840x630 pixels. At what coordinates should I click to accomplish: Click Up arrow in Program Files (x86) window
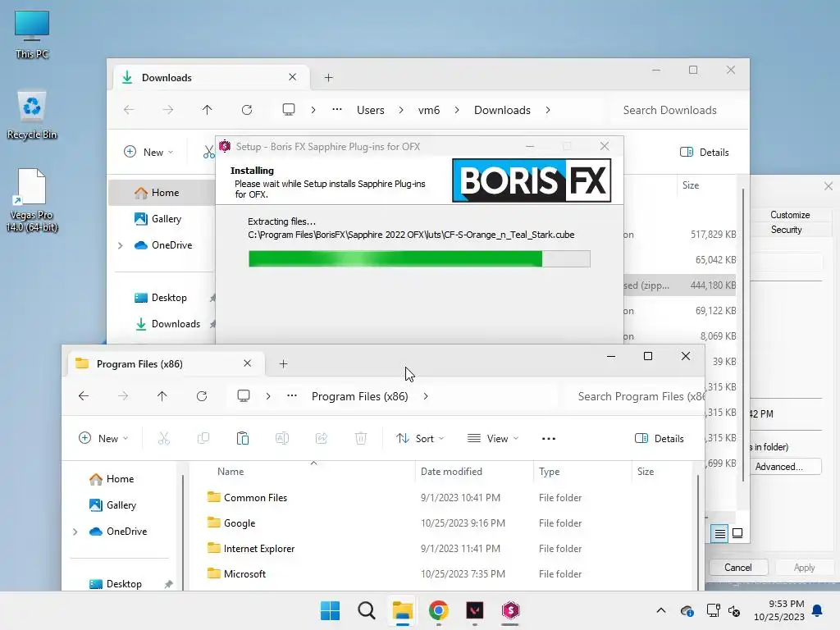162,396
